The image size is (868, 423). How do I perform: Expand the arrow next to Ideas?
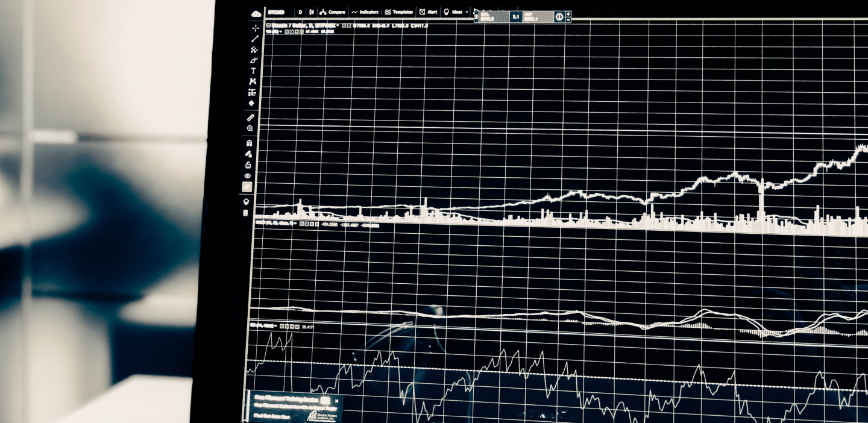(467, 12)
